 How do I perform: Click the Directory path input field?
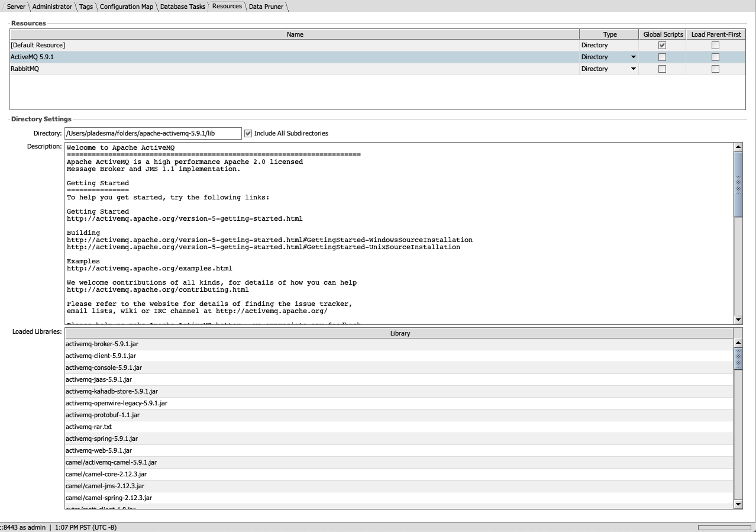pyautogui.click(x=153, y=134)
